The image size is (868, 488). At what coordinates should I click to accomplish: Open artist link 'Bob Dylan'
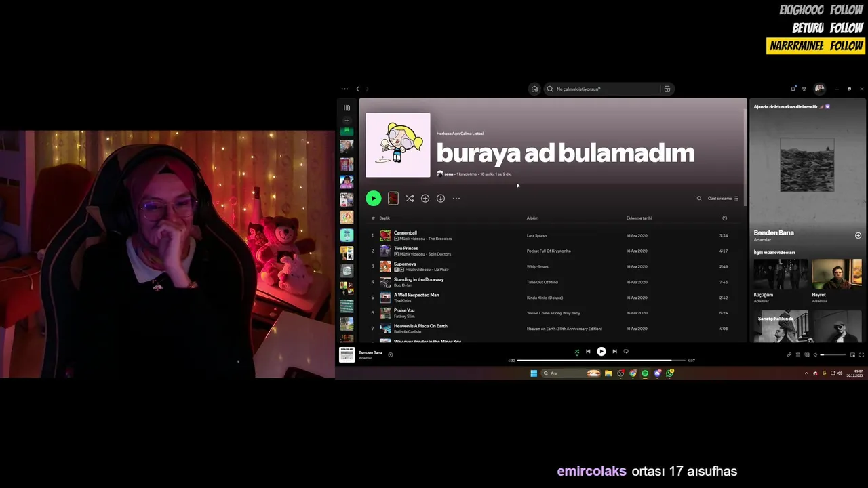(x=403, y=285)
